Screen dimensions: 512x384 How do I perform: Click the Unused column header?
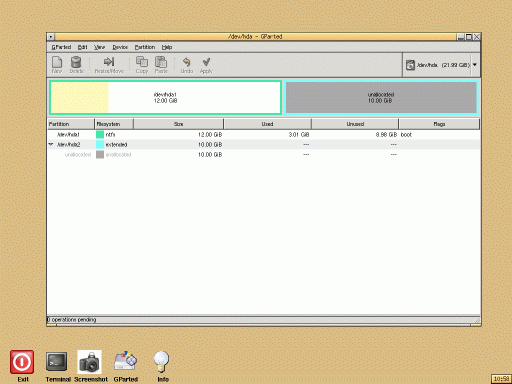coord(355,124)
